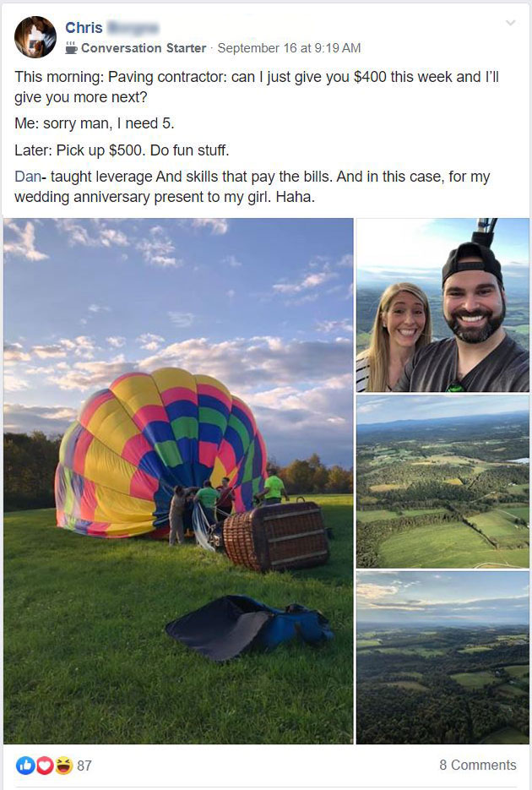Click the colorful balloon envelope in photo

tap(161, 452)
